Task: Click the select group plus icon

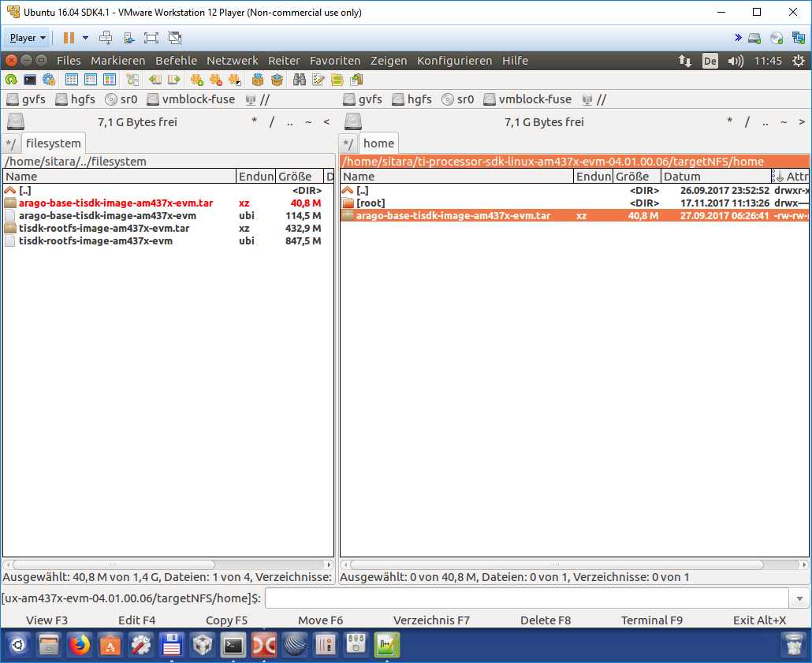Action: [197, 80]
